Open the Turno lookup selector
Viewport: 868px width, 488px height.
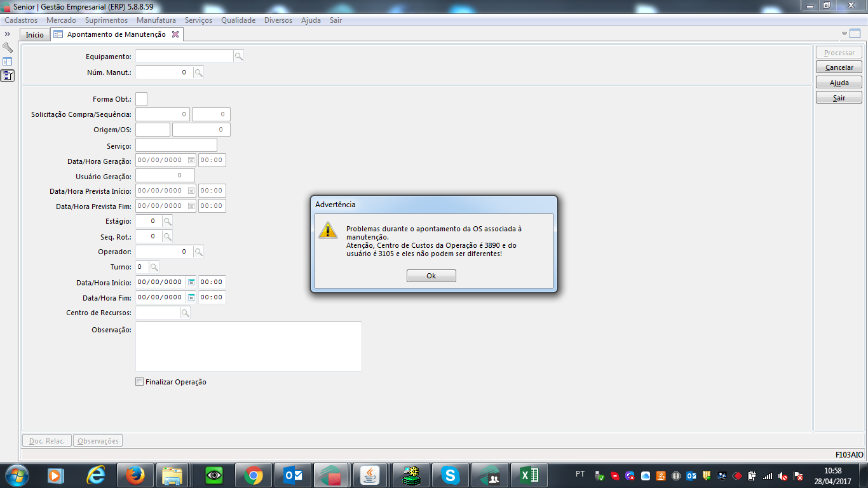click(154, 268)
